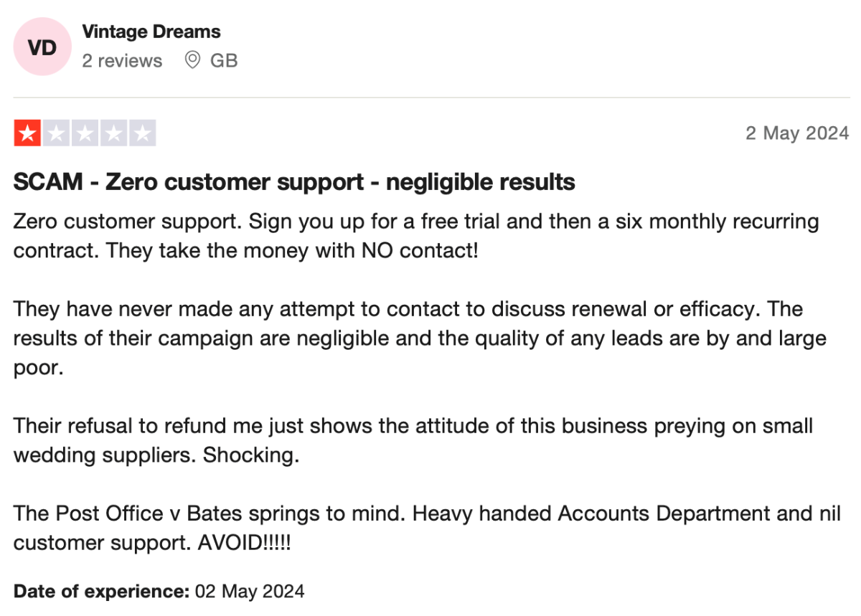The image size is (861, 616).
Task: Click the VD profile avatar circle
Action: pos(42,47)
